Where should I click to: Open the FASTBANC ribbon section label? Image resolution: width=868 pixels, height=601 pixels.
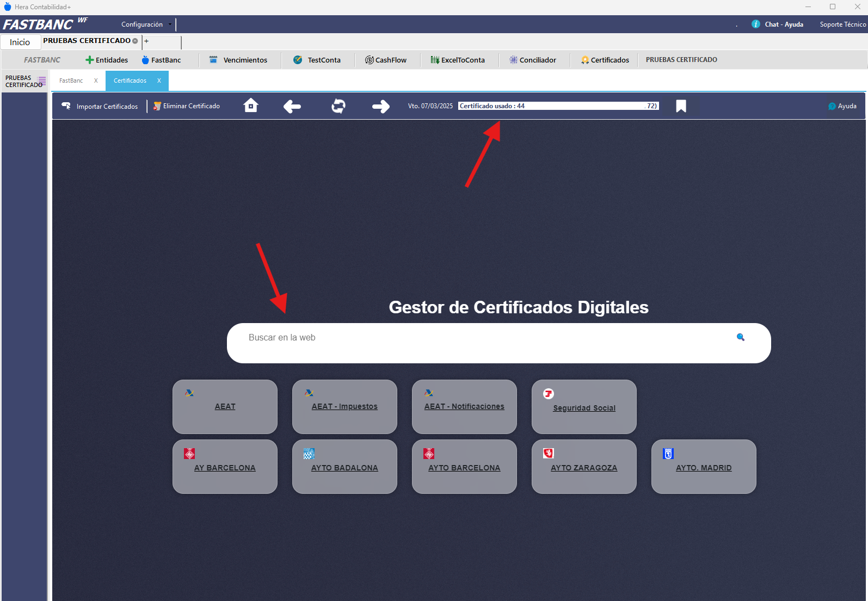(x=42, y=60)
